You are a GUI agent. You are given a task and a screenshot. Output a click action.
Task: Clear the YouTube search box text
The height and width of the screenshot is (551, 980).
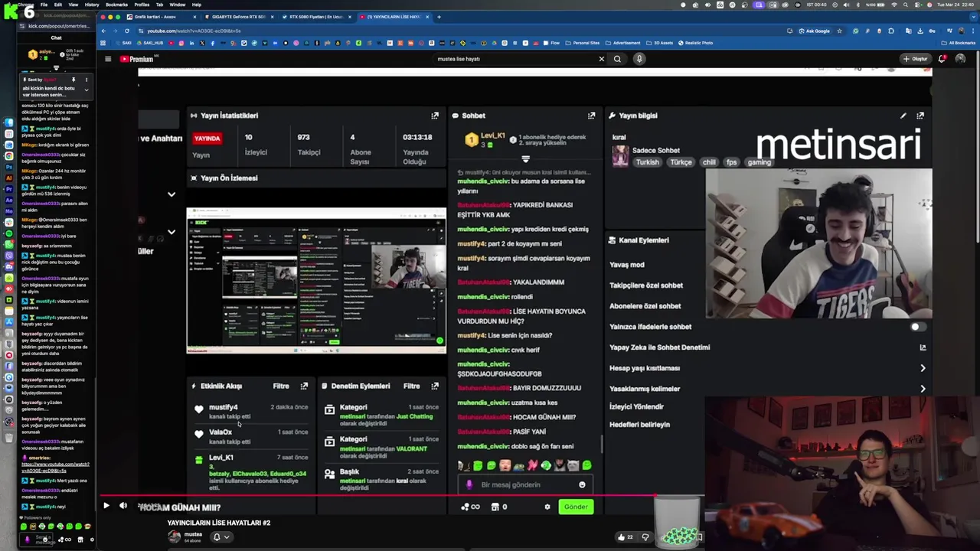pyautogui.click(x=601, y=59)
